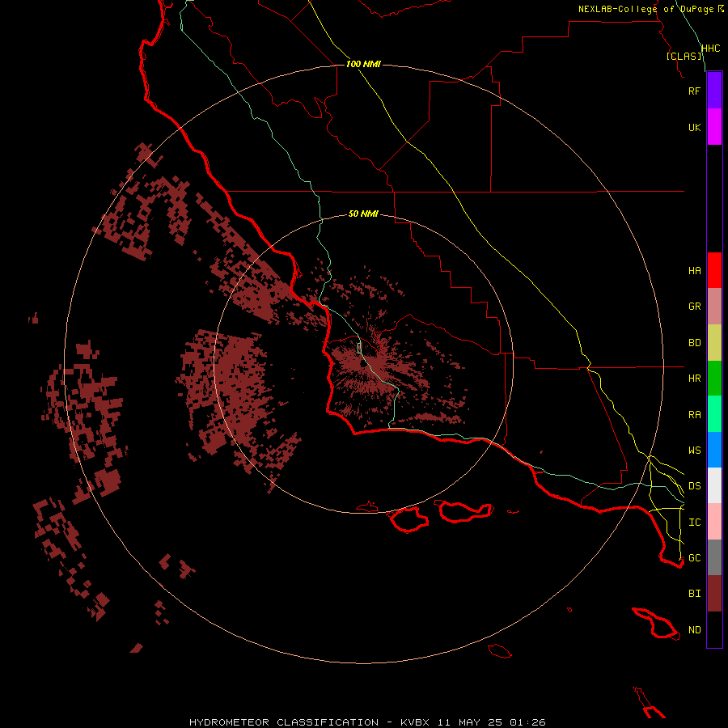728x728 pixels.
Task: Click the '50 NMI' range ring label
Action: click(x=363, y=214)
